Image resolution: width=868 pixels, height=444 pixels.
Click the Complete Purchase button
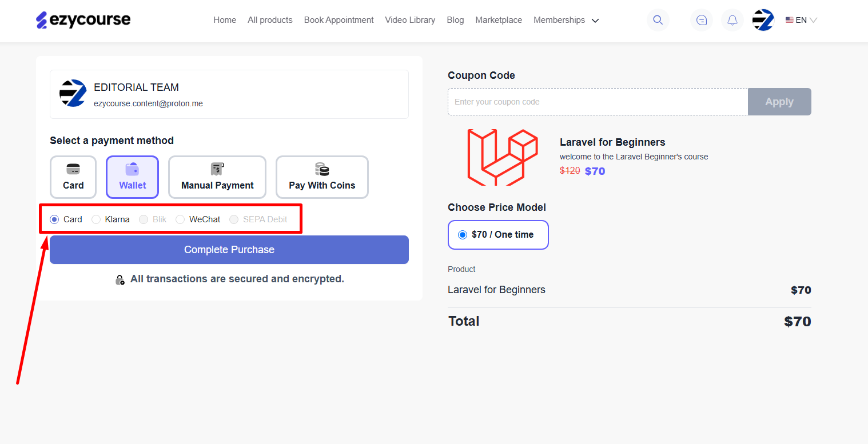[229, 250]
